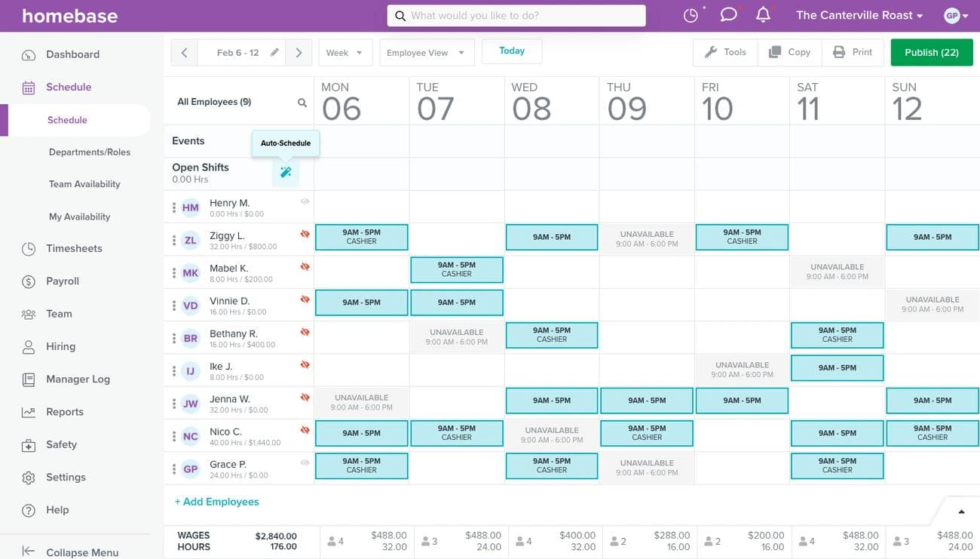Open the Week view dropdown
The width and height of the screenshot is (980, 559).
(345, 53)
